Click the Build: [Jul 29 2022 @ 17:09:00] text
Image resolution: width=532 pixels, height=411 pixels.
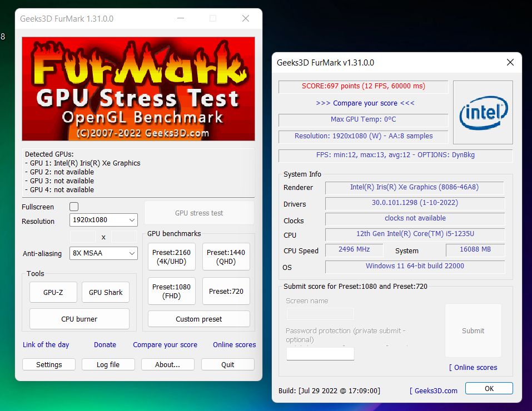329,390
